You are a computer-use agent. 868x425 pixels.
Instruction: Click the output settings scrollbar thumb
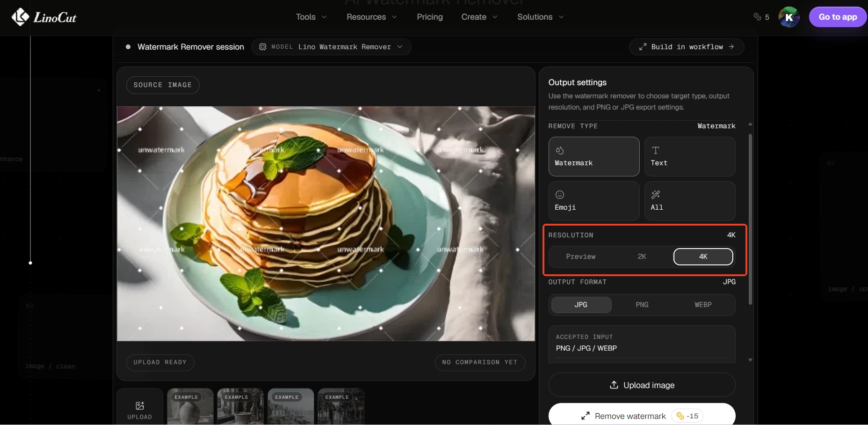(750, 219)
